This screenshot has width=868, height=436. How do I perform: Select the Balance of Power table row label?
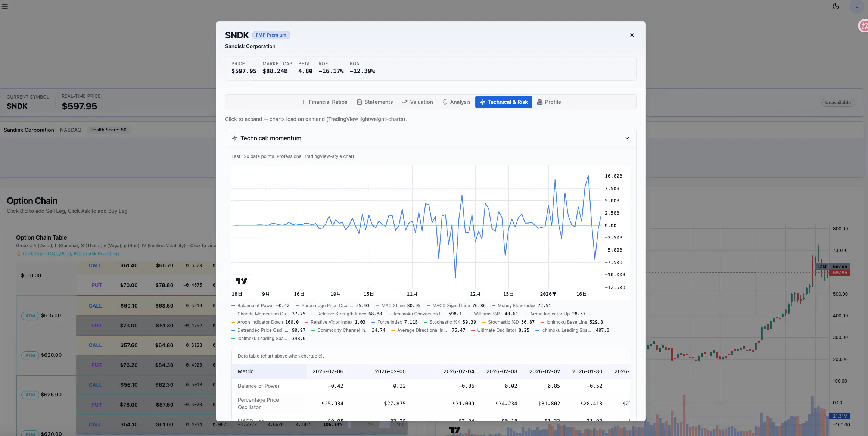259,386
